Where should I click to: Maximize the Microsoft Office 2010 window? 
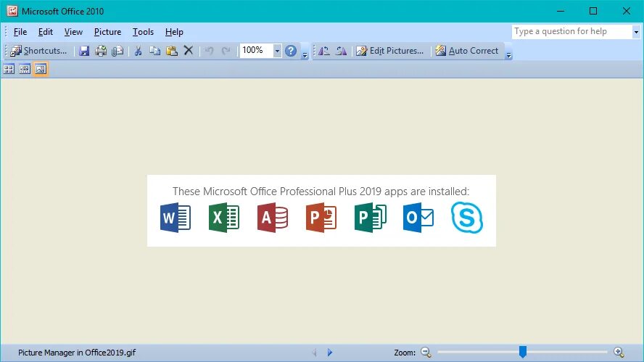(x=593, y=11)
